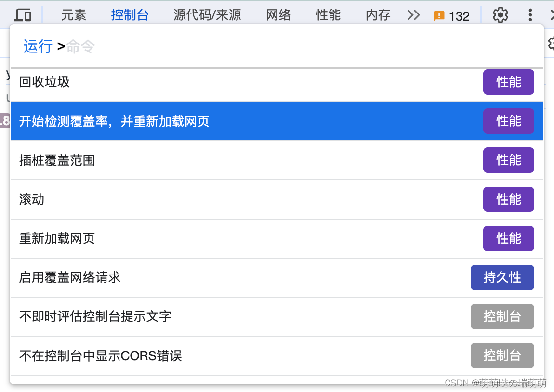Open the 命令 breadcrumb item

[x=80, y=46]
